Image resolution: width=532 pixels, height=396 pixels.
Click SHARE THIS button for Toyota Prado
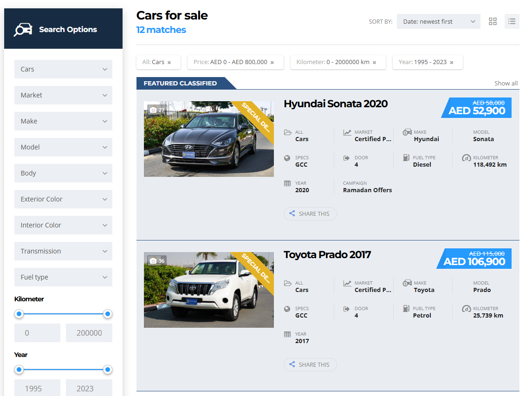310,365
